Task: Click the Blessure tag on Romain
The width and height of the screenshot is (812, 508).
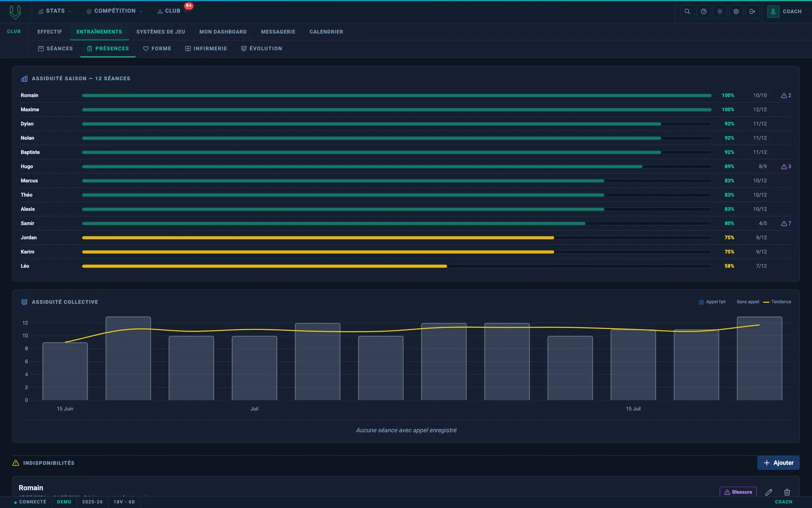Action: (738, 492)
